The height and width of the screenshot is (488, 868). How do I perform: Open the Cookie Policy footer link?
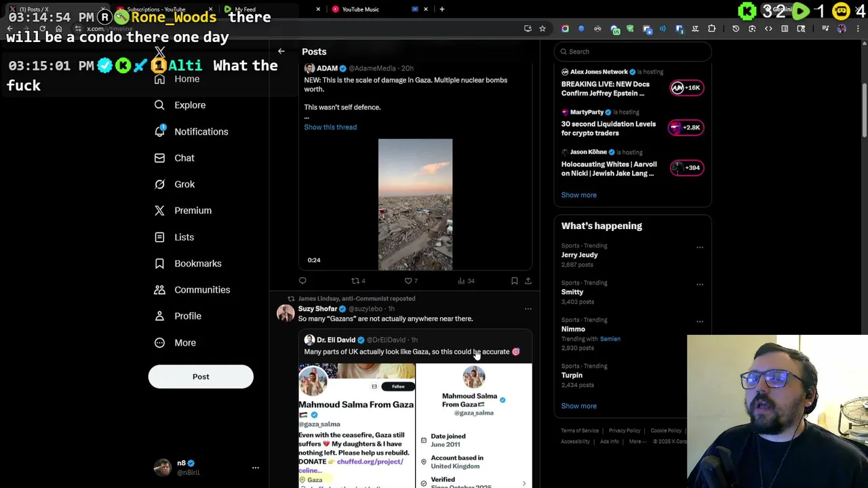pos(666,430)
